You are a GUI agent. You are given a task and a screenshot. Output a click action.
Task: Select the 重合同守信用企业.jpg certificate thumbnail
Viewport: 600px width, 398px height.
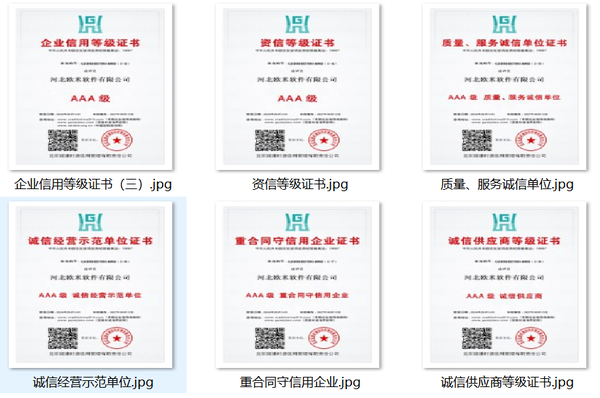pyautogui.click(x=298, y=285)
